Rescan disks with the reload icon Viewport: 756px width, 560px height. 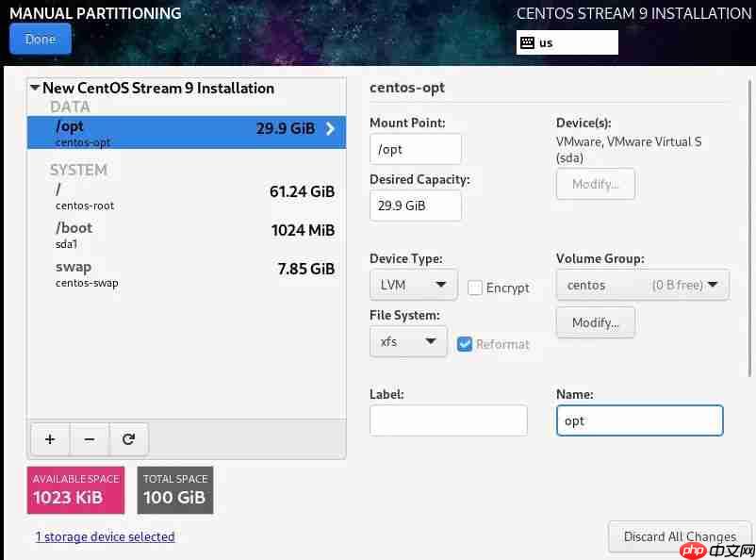point(129,439)
